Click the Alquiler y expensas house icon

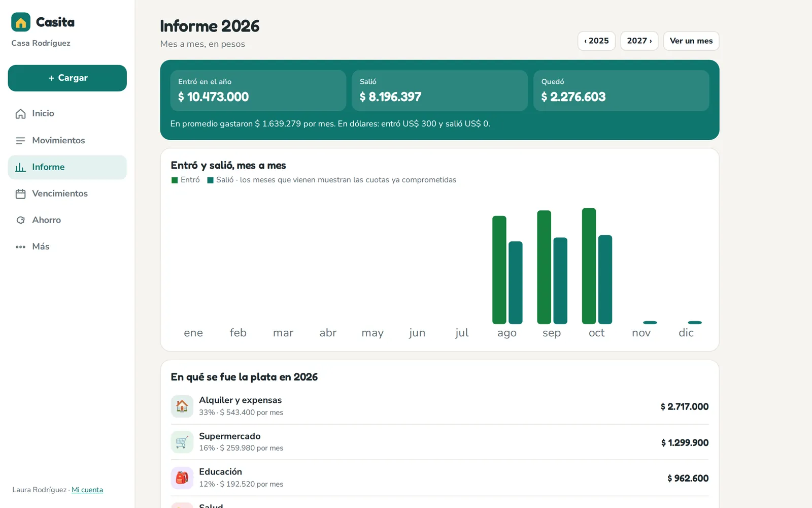[182, 406]
